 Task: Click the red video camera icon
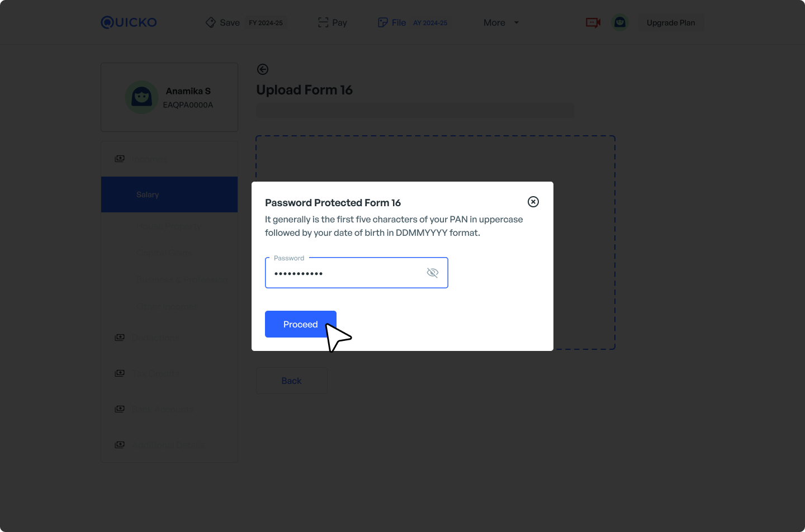(x=593, y=22)
